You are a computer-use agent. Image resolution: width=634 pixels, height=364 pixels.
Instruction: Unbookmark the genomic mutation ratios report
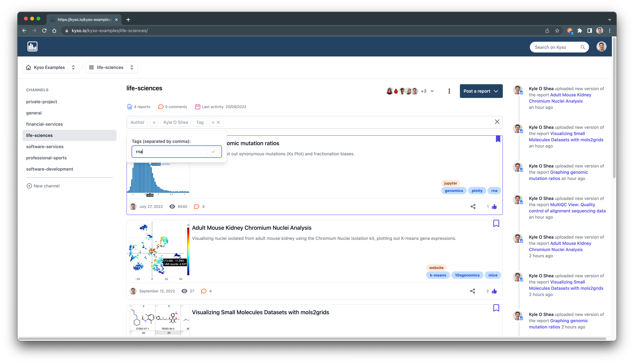pos(498,139)
